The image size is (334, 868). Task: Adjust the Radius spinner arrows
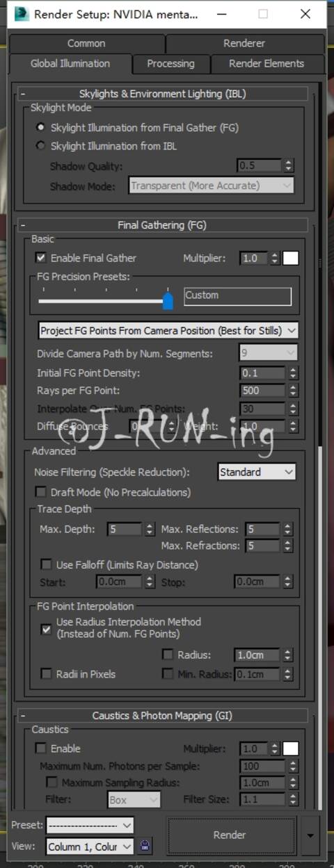pos(288,655)
